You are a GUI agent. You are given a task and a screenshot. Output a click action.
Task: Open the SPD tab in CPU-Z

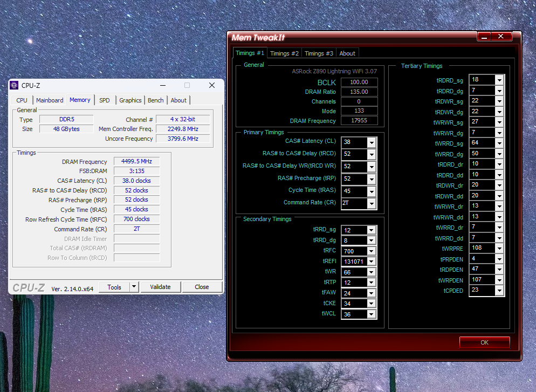coord(104,100)
